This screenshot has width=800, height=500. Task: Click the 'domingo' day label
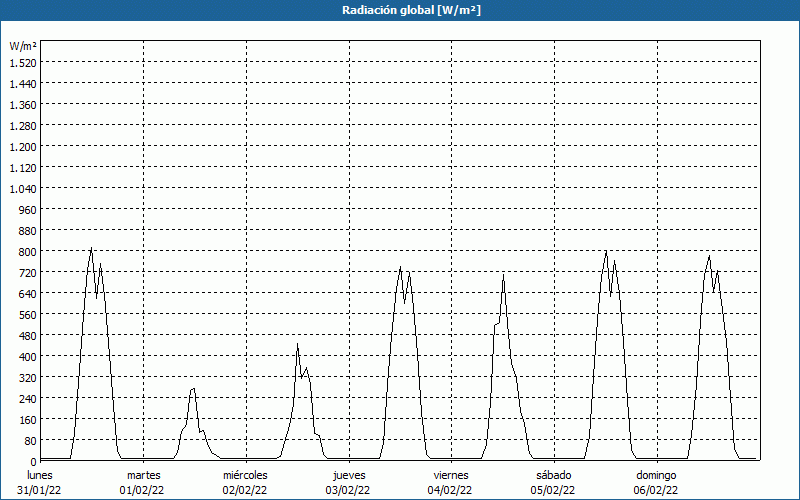[656, 475]
